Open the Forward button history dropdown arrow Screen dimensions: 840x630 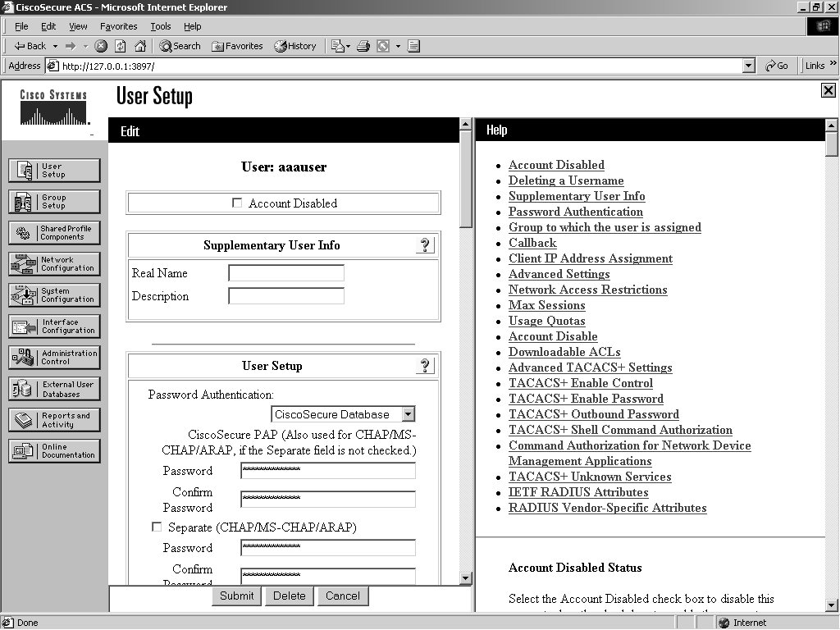click(85, 47)
